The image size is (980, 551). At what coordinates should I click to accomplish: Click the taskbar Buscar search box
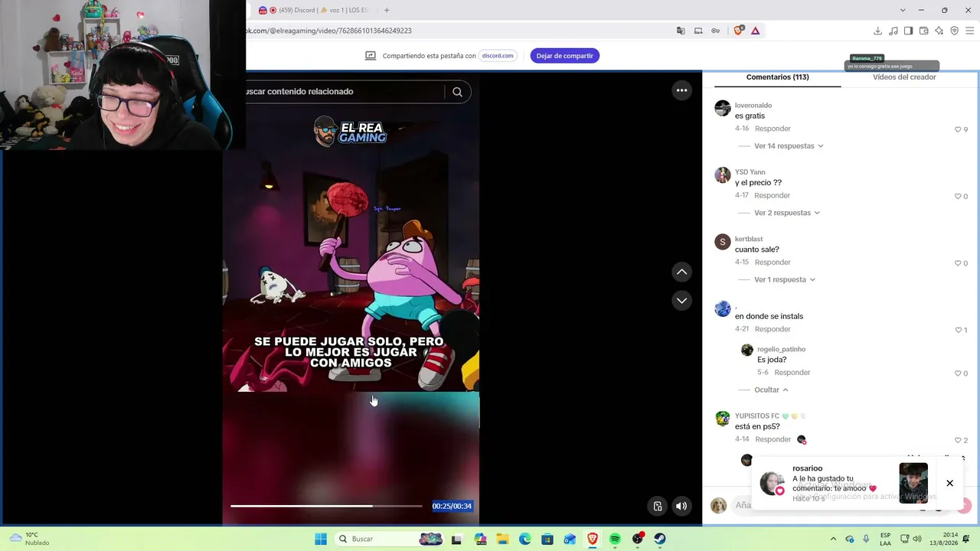390,539
